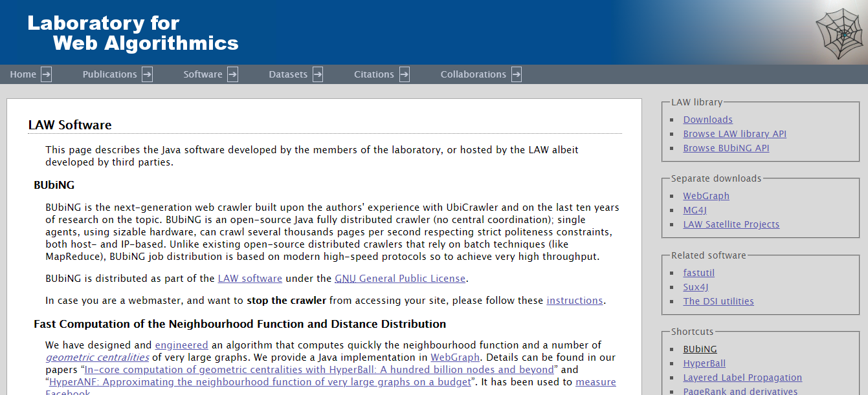The width and height of the screenshot is (868, 395).
Task: Open the GNU General Public License link
Action: (400, 279)
